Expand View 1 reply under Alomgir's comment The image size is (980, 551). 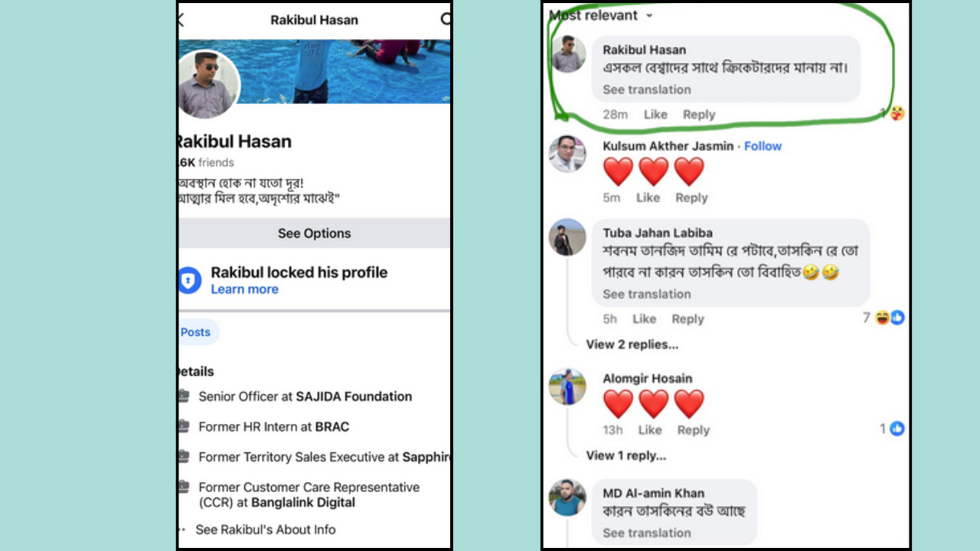click(626, 455)
